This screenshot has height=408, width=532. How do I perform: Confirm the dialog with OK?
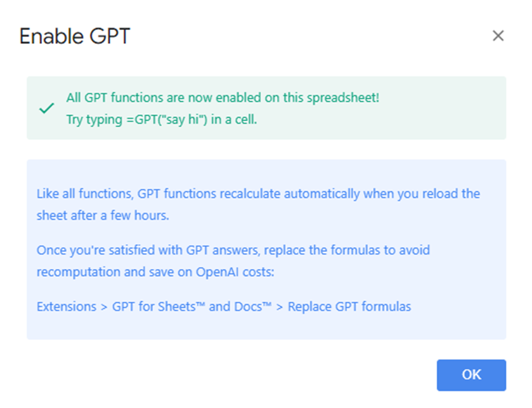470,375
